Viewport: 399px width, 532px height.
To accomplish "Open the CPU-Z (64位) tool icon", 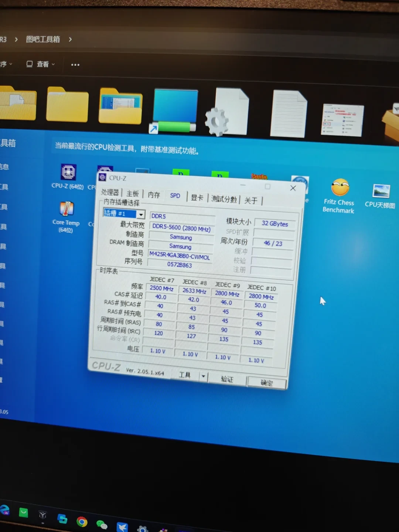I will click(x=68, y=173).
